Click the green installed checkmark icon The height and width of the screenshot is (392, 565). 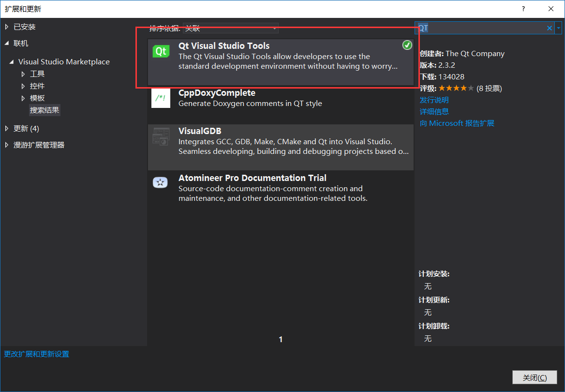click(x=407, y=45)
